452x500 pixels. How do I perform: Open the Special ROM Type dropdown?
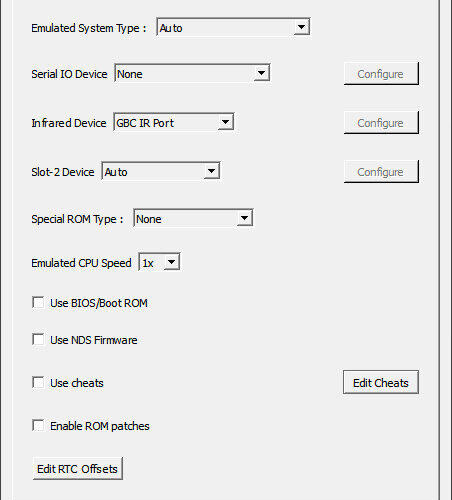pyautogui.click(x=193, y=218)
